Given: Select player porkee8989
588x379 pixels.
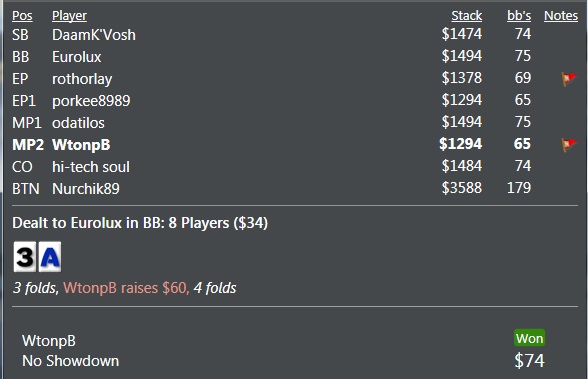Looking at the screenshot, I should 91,101.
